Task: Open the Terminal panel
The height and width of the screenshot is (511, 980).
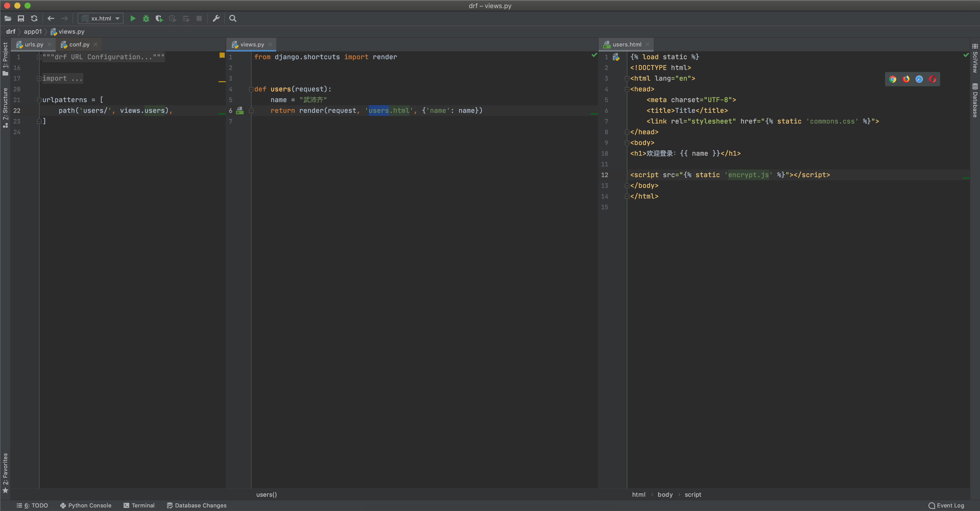Action: coord(139,505)
